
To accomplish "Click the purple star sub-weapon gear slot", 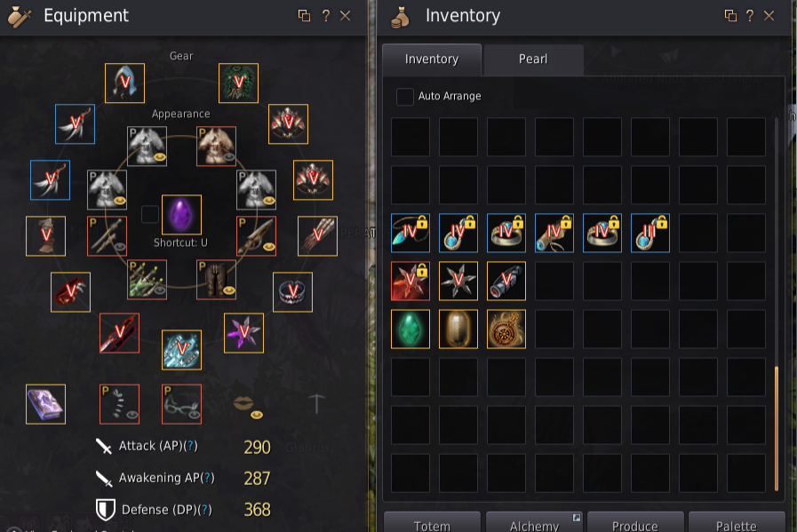I will pyautogui.click(x=243, y=333).
